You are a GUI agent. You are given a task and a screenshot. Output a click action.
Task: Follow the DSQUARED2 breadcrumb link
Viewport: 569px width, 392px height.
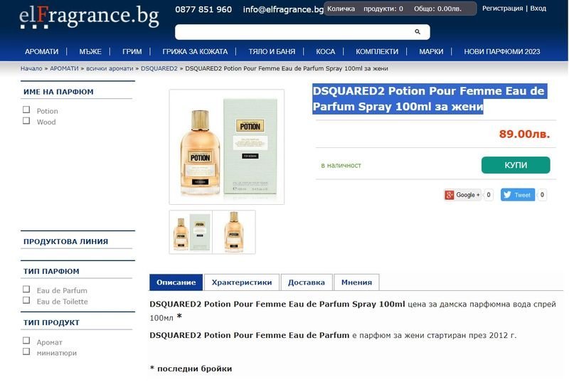[x=159, y=68]
